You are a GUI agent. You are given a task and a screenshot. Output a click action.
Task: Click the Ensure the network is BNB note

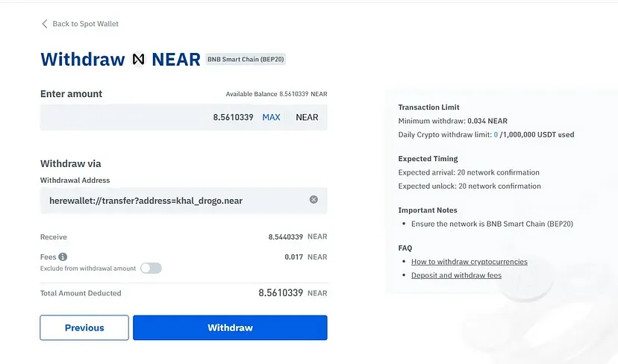(493, 224)
